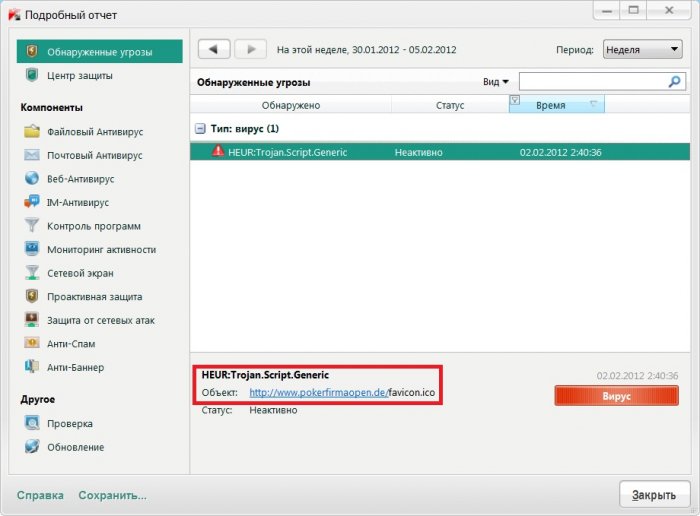The image size is (700, 516).
Task: Click the date range text for this week
Action: pyautogui.click(x=367, y=50)
